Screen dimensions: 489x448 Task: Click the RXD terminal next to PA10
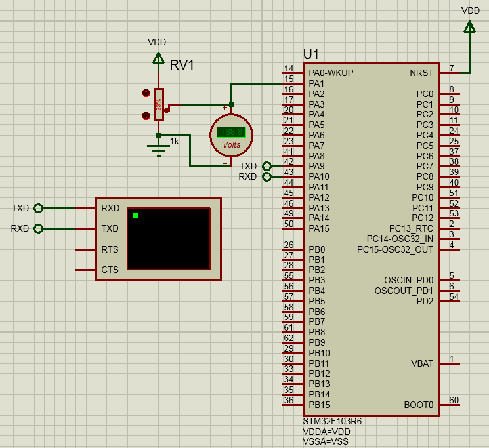pos(266,176)
